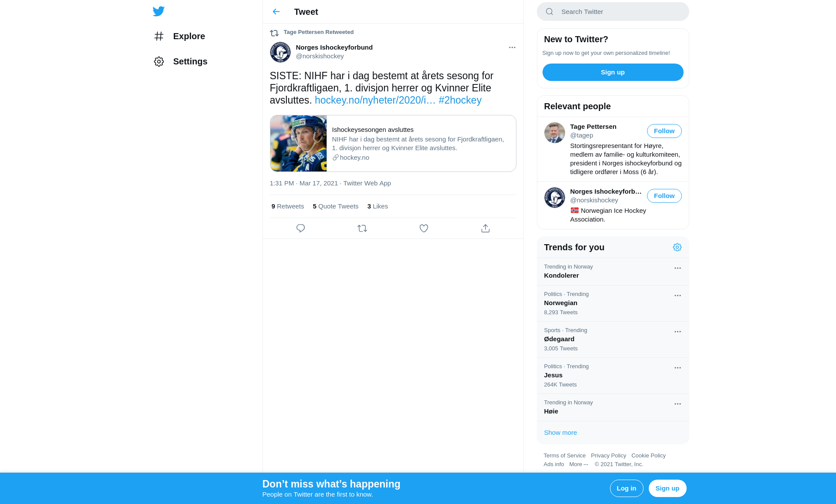This screenshot has width=836, height=504.
Task: Show more trends
Action: click(x=560, y=433)
